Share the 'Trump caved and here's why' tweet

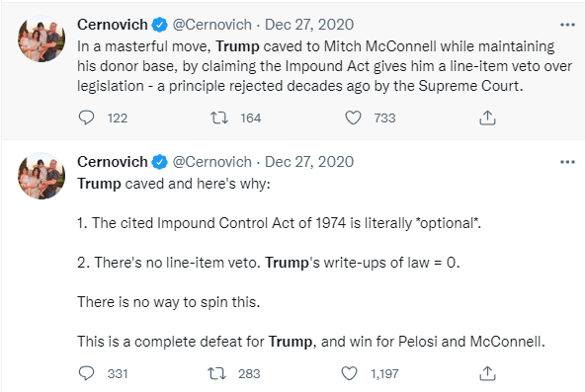pos(487,373)
